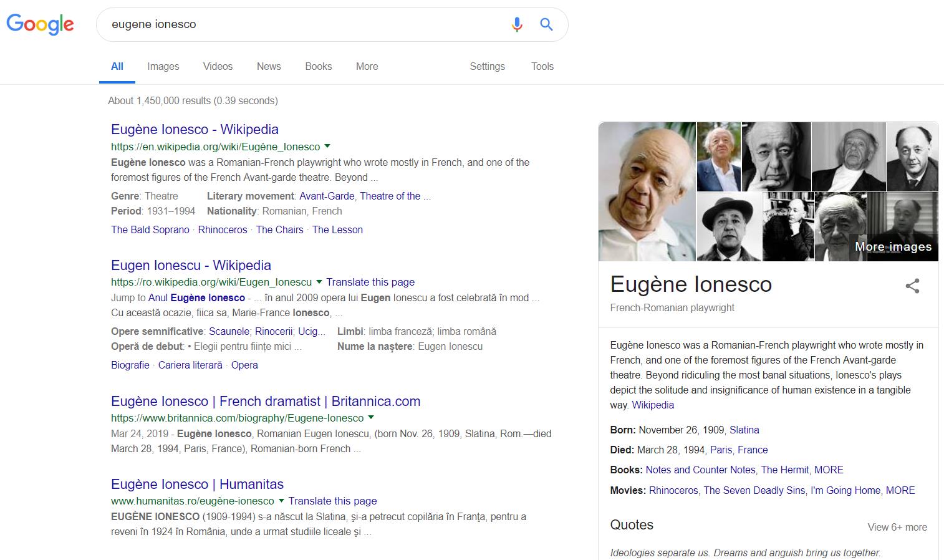The width and height of the screenshot is (944, 560).
Task: Translate the ro.wikipedia.org result page
Action: [x=370, y=282]
